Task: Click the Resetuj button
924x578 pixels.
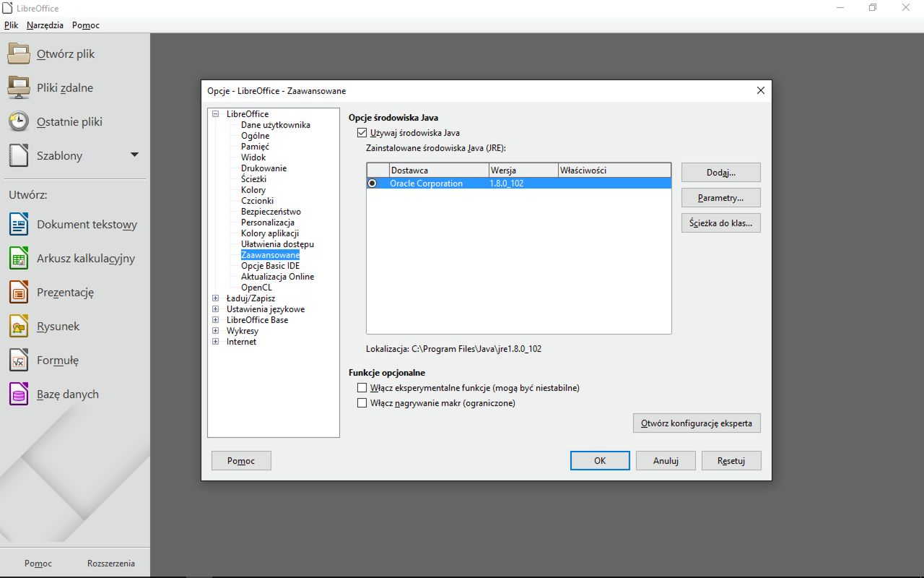Action: point(731,461)
